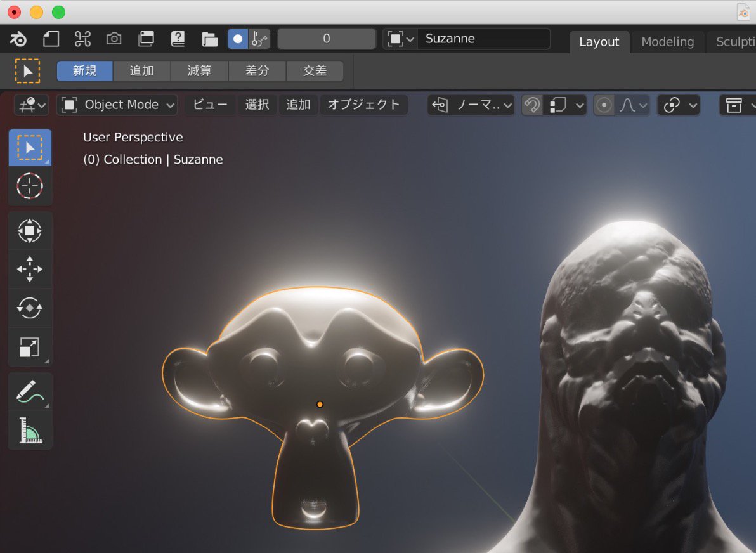The height and width of the screenshot is (553, 756).
Task: Select the Move tool
Action: [x=30, y=269]
